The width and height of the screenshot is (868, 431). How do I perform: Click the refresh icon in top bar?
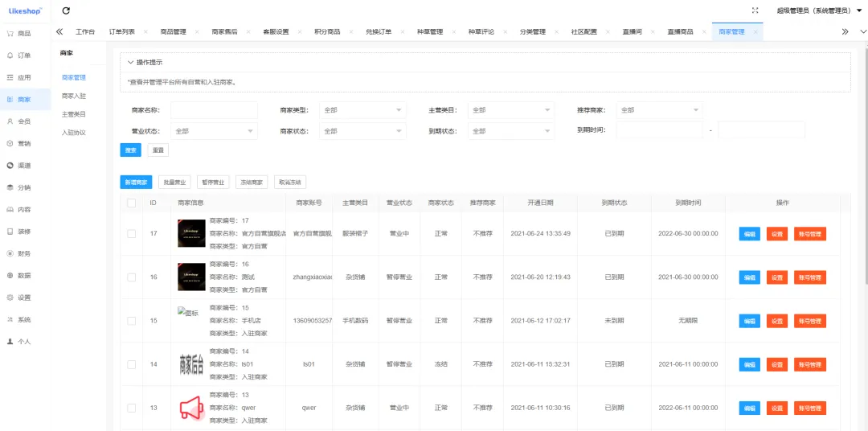pyautogui.click(x=67, y=10)
